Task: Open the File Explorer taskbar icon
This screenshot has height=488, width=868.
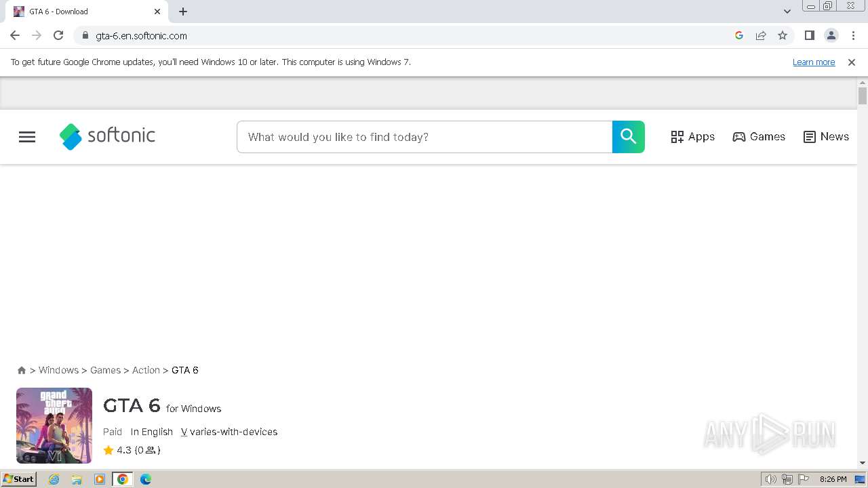Action: [x=77, y=479]
